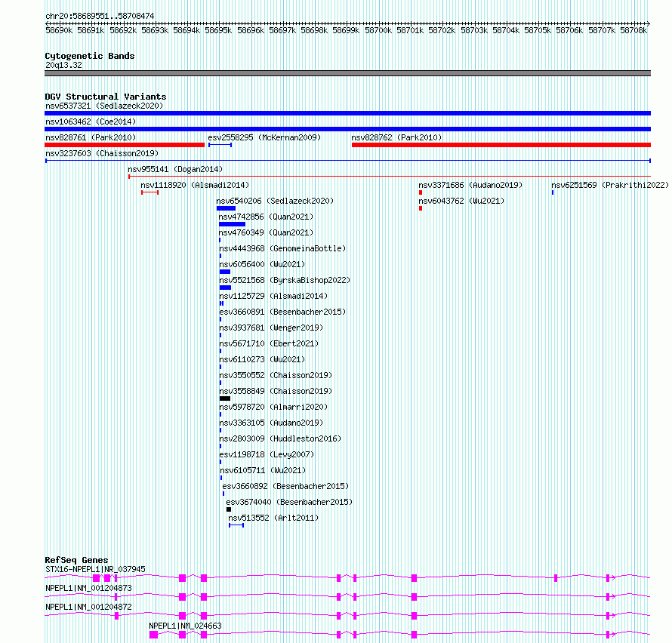This screenshot has width=672, height=643.
Task: Select nsv5671710 (Ebert2021) label
Action: [x=269, y=343]
